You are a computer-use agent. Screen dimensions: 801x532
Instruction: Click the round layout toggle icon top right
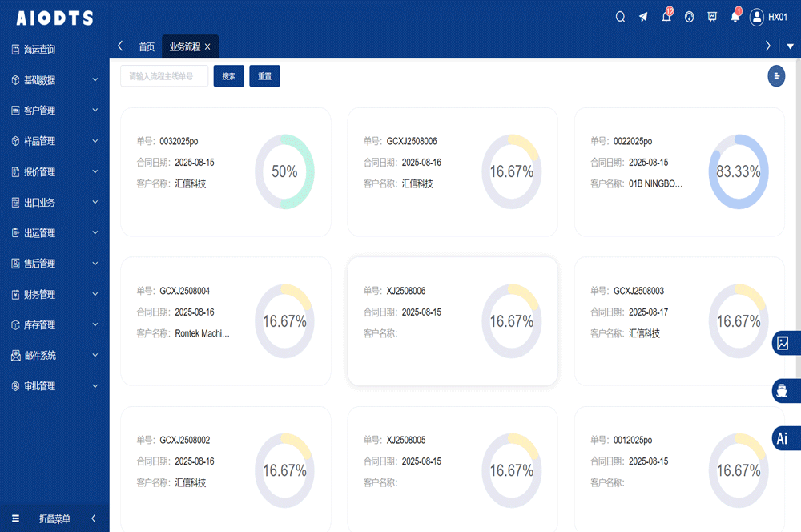776,76
